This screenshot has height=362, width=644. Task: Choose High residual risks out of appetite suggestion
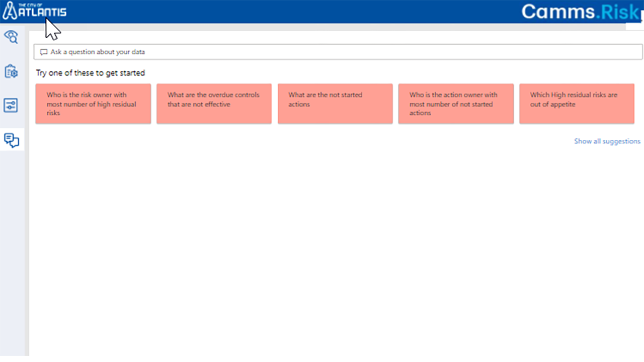[577, 104]
